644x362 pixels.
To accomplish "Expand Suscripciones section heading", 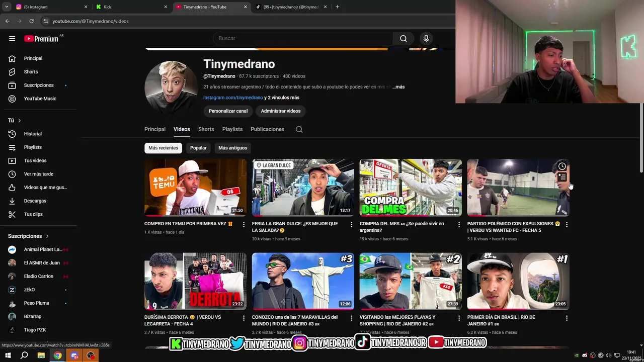I will [x=28, y=236].
